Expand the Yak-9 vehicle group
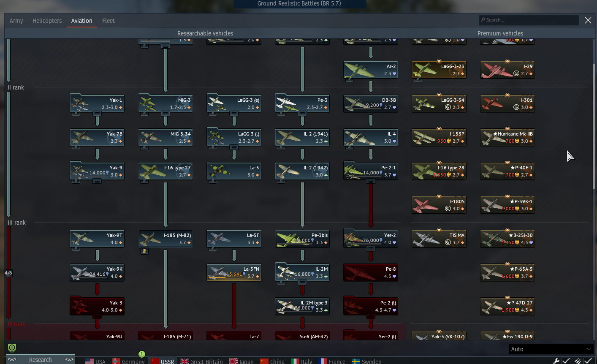The height and width of the screenshot is (364, 597). 97,181
